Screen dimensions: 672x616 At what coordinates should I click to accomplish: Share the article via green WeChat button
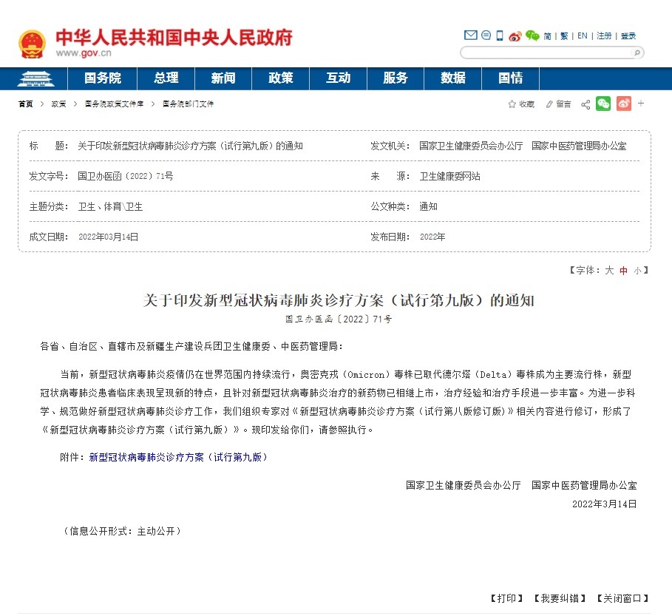coord(603,104)
